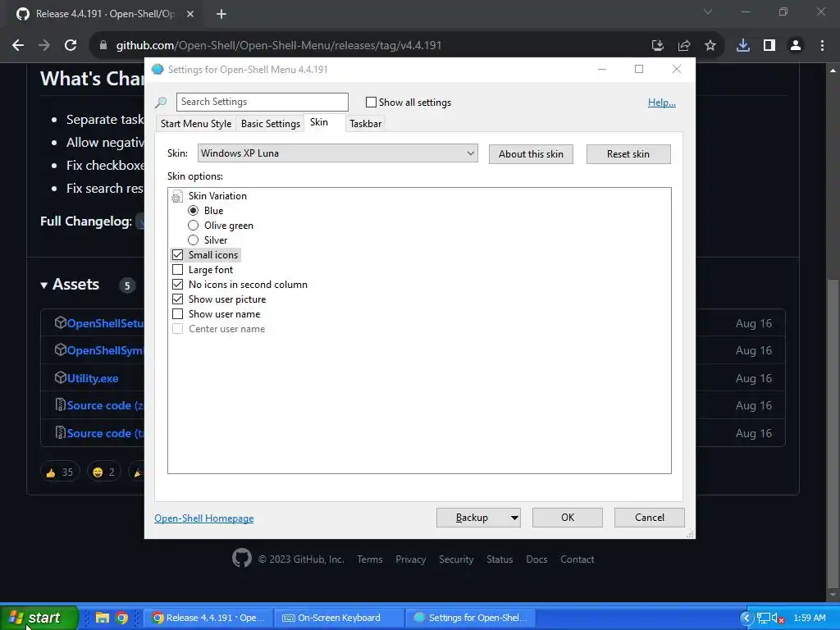840x630 pixels.
Task: Click the GitHub logo in page footer
Action: pos(242,558)
